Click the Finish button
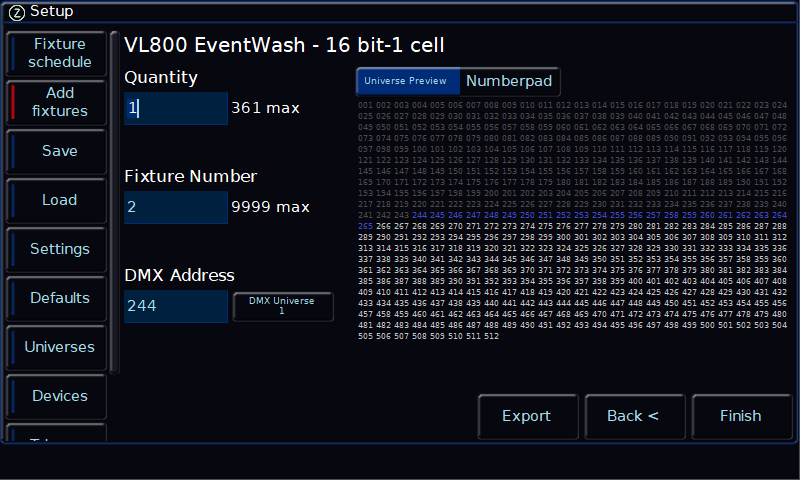Viewport: 800px width, 480px height. coord(741,416)
